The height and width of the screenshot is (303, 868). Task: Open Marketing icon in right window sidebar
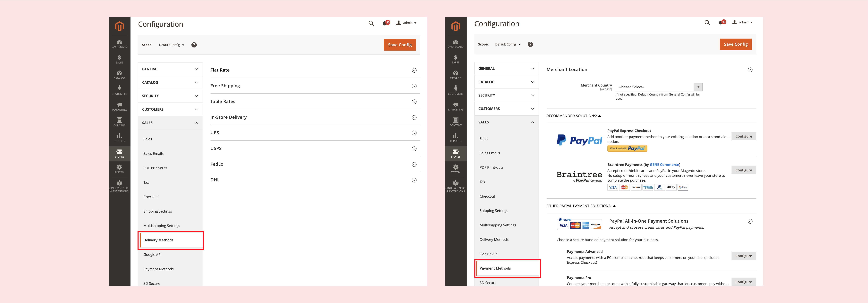456,107
